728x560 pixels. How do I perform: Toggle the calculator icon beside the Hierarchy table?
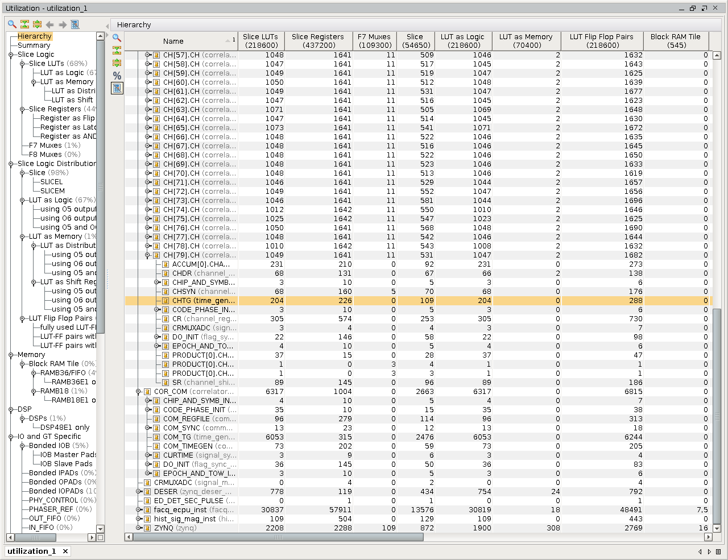pos(117,88)
